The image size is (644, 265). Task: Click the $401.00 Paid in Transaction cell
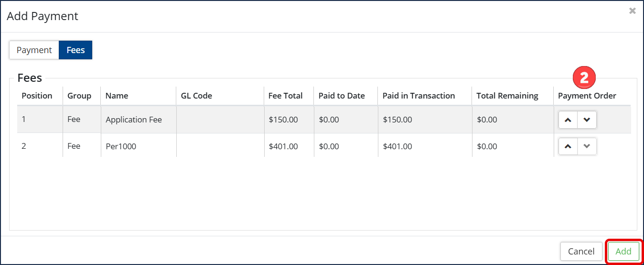[397, 146]
